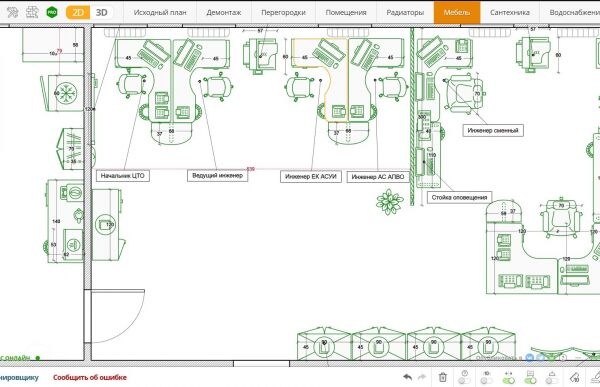Select the Ведущий инженер label
Image resolution: width=600 pixels, height=387 pixels.
click(x=217, y=175)
